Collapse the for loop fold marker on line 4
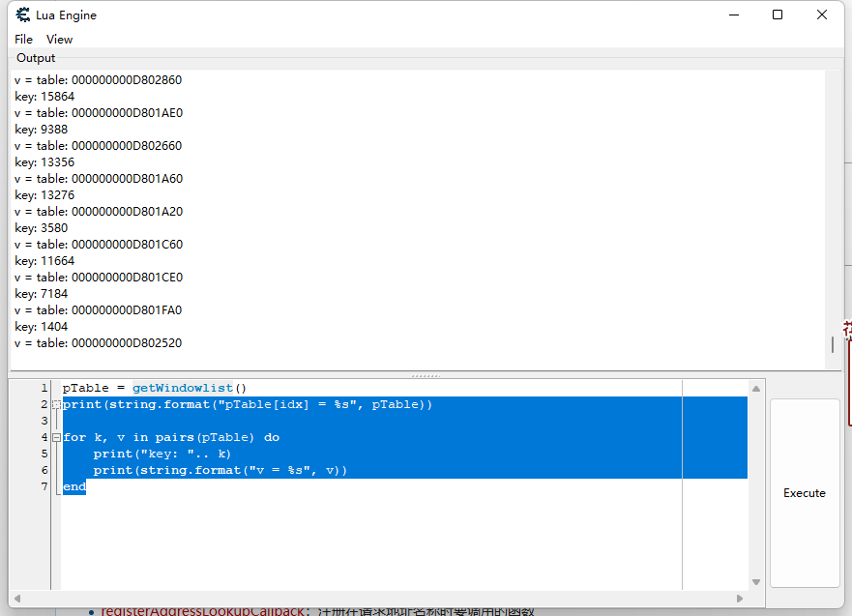 [56, 437]
